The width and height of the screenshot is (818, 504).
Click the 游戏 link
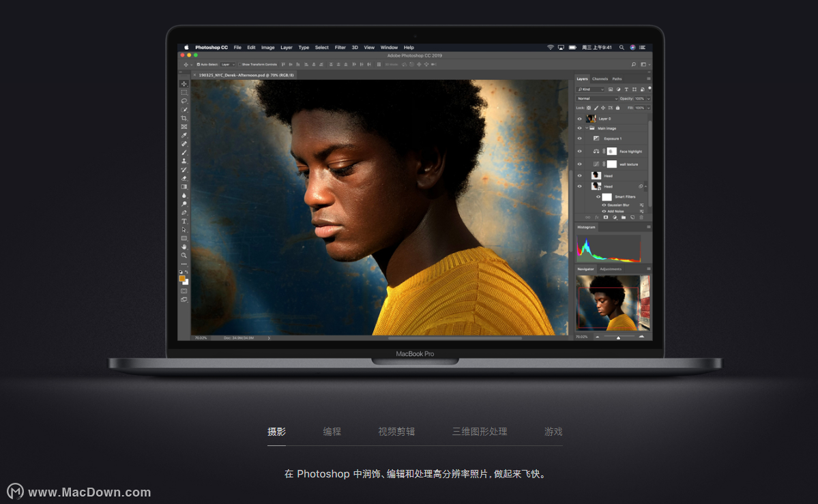click(553, 432)
